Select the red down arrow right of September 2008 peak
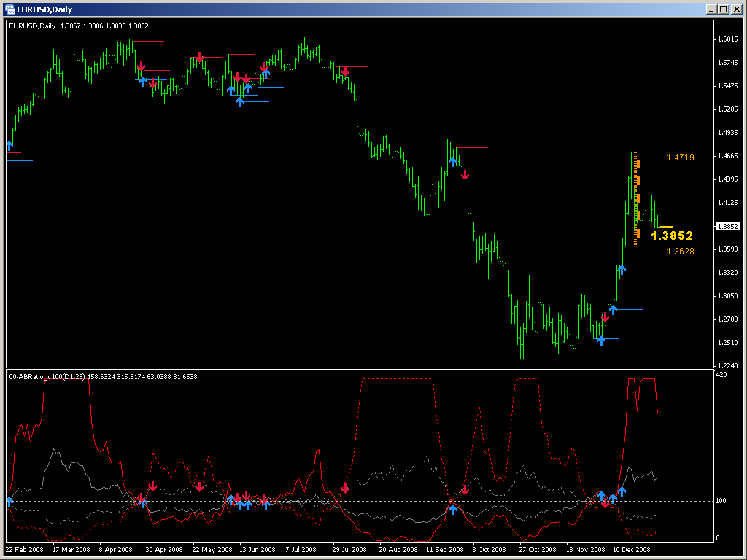Image resolution: width=747 pixels, height=560 pixels. point(465,174)
